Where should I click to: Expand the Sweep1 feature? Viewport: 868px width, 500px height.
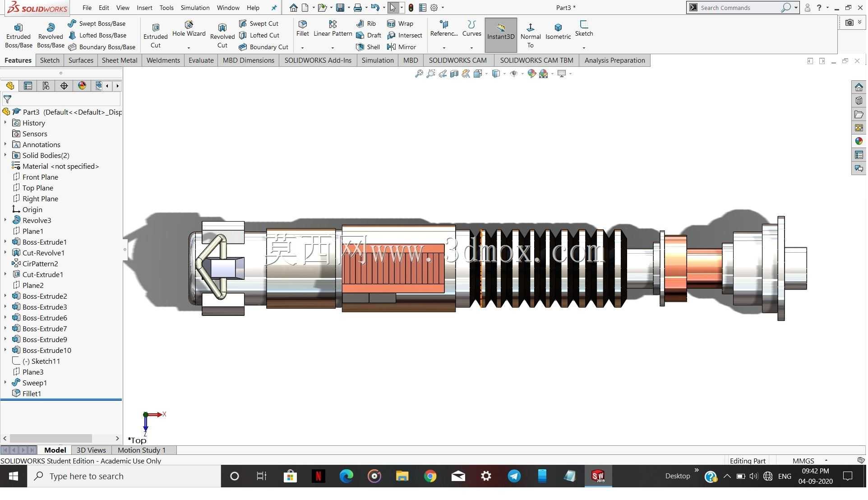click(5, 383)
